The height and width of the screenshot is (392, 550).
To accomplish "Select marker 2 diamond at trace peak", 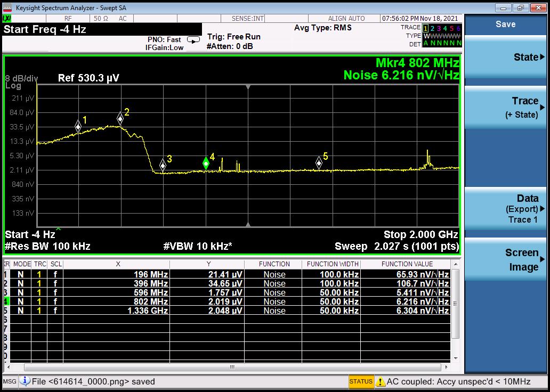I will tap(120, 118).
